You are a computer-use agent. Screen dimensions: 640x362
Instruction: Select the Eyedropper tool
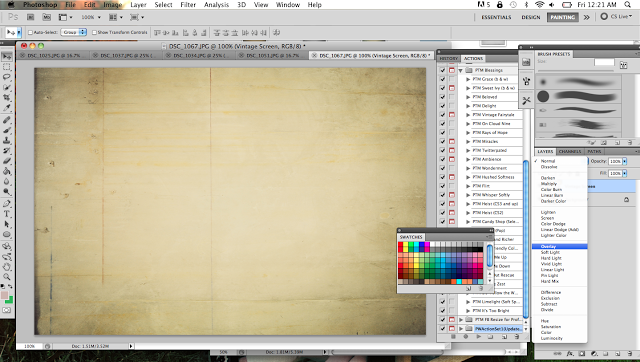click(x=7, y=108)
